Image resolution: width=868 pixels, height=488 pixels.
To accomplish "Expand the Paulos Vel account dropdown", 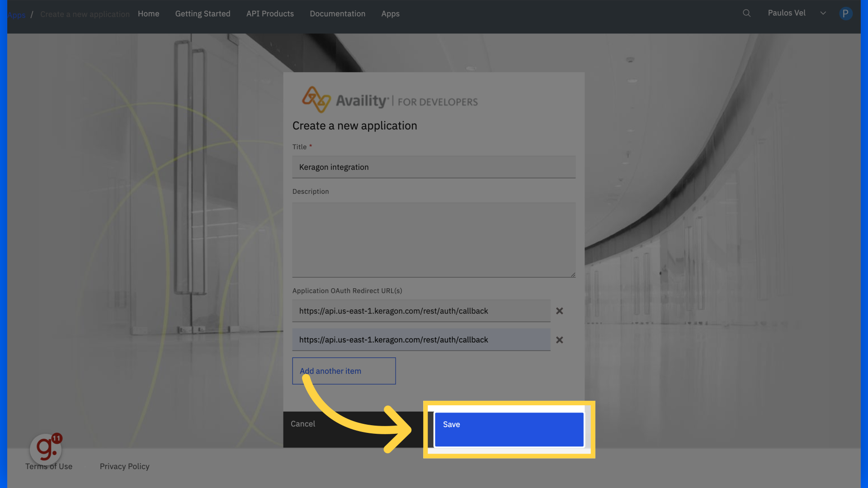I will tap(823, 13).
